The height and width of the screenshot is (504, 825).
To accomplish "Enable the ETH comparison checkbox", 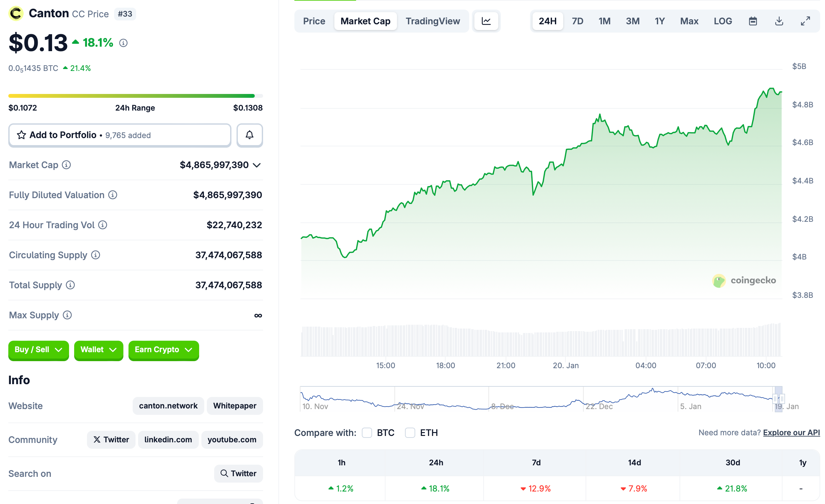I will tap(410, 432).
